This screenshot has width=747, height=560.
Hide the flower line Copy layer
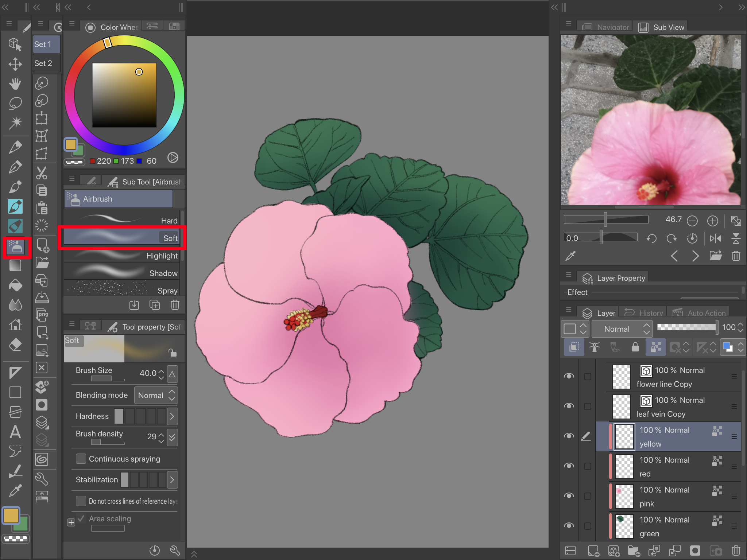pyautogui.click(x=569, y=376)
